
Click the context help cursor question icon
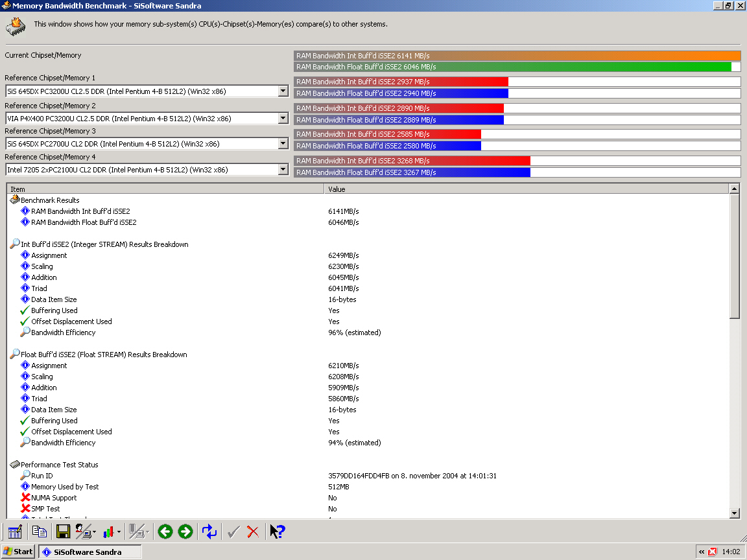point(278,531)
